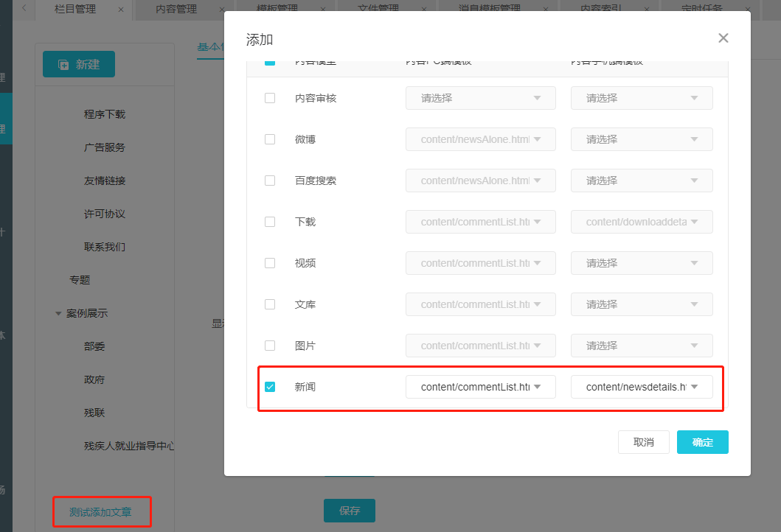
Task: Check the 下载 checkbox
Action: 270,222
